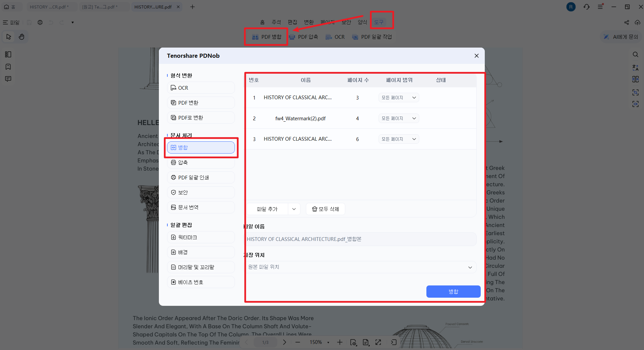Open the 저장 위치 dropdown
The image size is (644, 350).
tap(361, 267)
